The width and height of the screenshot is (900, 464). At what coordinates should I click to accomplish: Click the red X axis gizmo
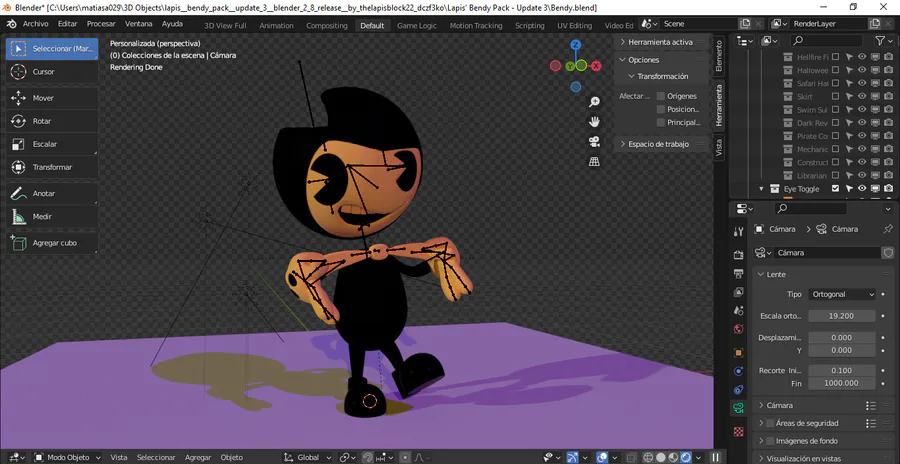(x=596, y=66)
